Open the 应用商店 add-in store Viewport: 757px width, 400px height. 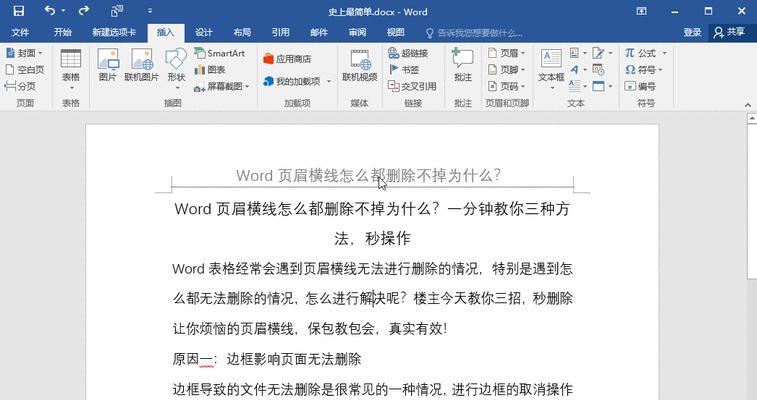click(x=287, y=59)
